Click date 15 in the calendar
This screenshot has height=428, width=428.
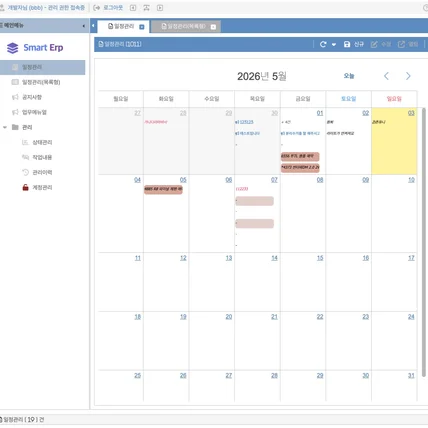pos(320,258)
